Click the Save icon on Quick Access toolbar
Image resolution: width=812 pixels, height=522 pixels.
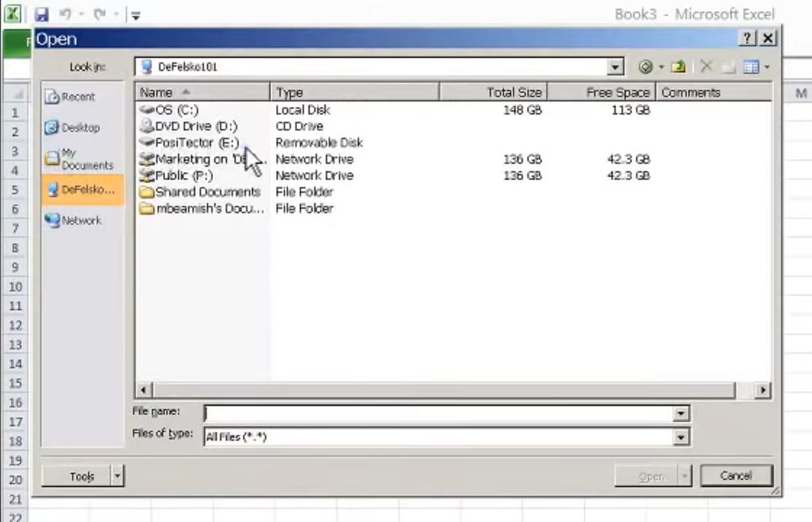(x=41, y=14)
